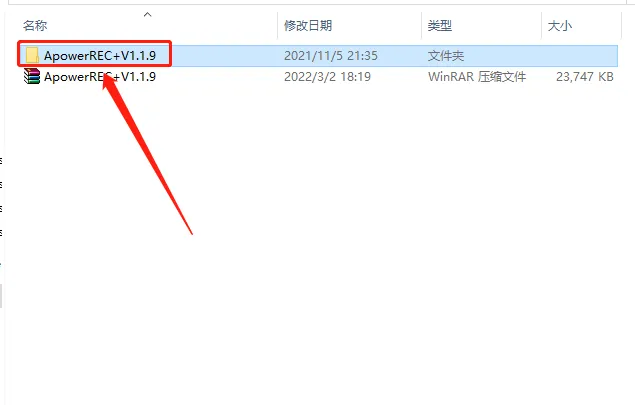Sort files by the 修改日期 column header
The width and height of the screenshot is (635, 405).
[308, 26]
